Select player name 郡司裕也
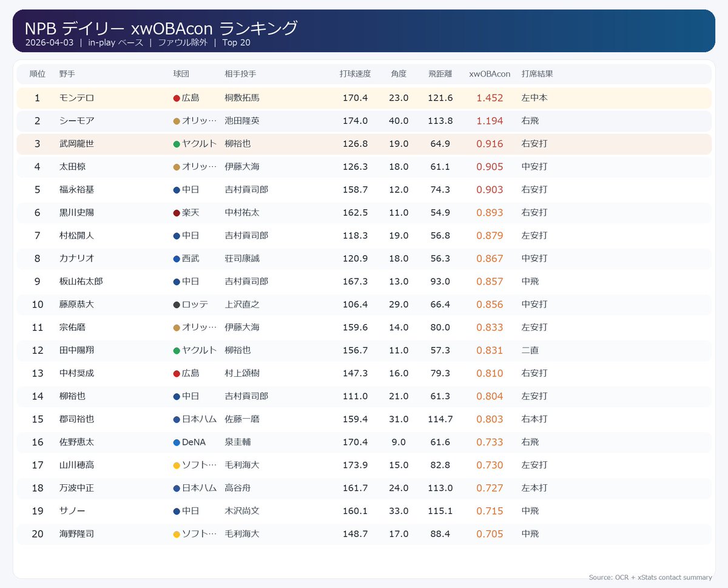 (76, 419)
